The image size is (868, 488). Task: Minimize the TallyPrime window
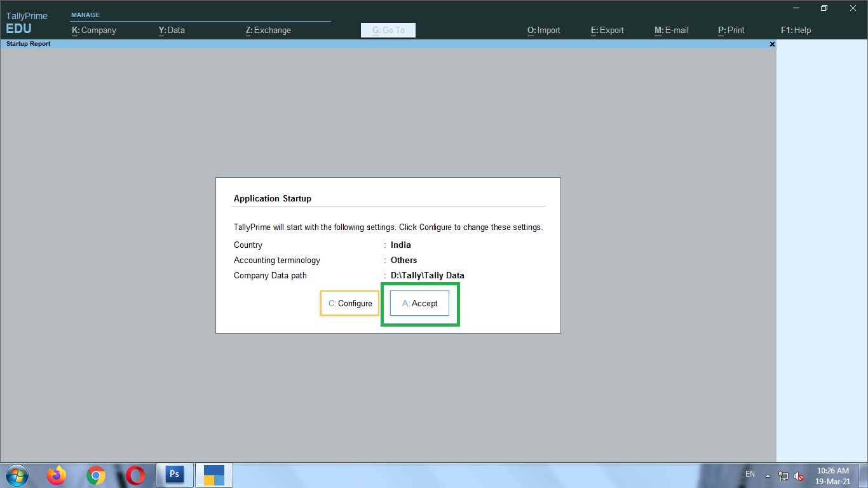tap(796, 8)
